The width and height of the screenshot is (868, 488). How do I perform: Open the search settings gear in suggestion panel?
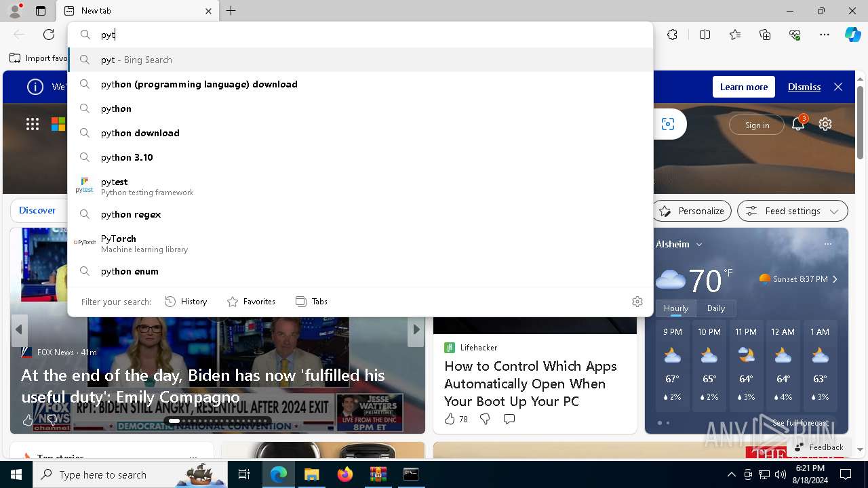[637, 302]
